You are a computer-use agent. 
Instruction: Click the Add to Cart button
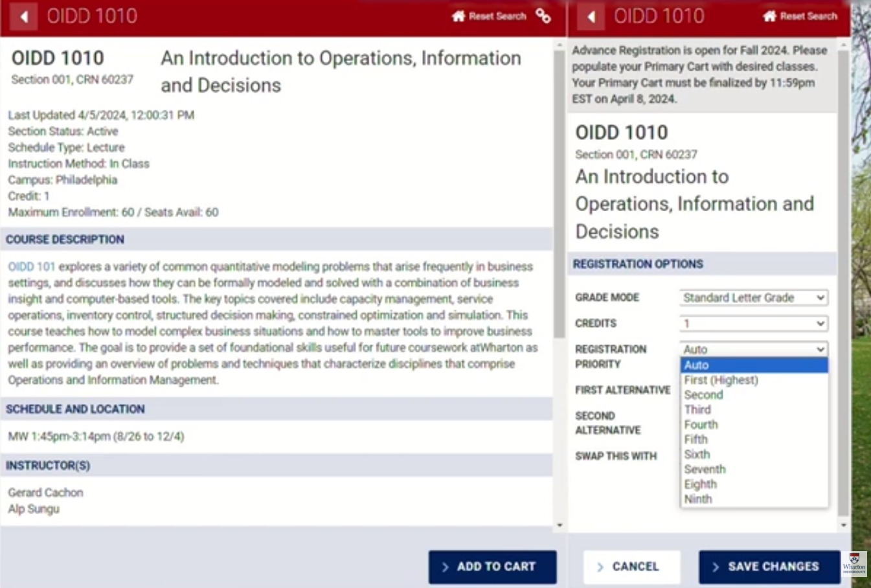click(492, 567)
